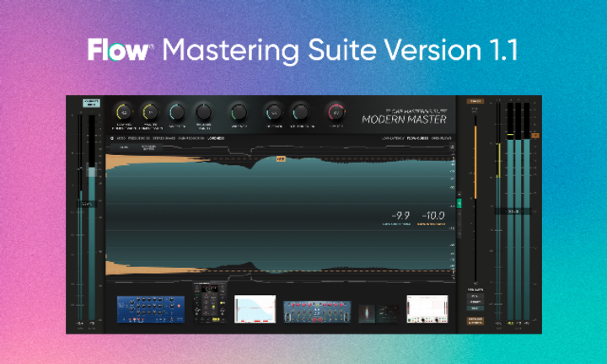Click the settings icon left of the view tabs
Screen dimensions: 607x364
tap(112, 138)
